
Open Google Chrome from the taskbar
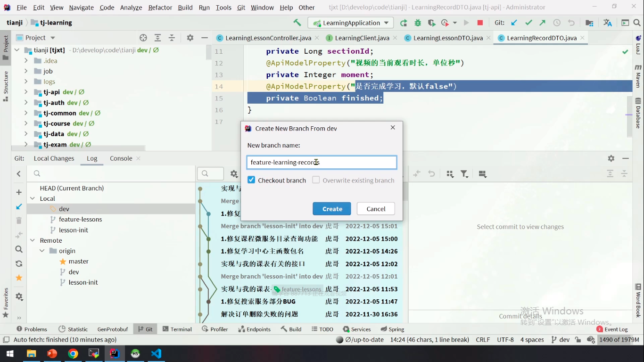pyautogui.click(x=73, y=354)
